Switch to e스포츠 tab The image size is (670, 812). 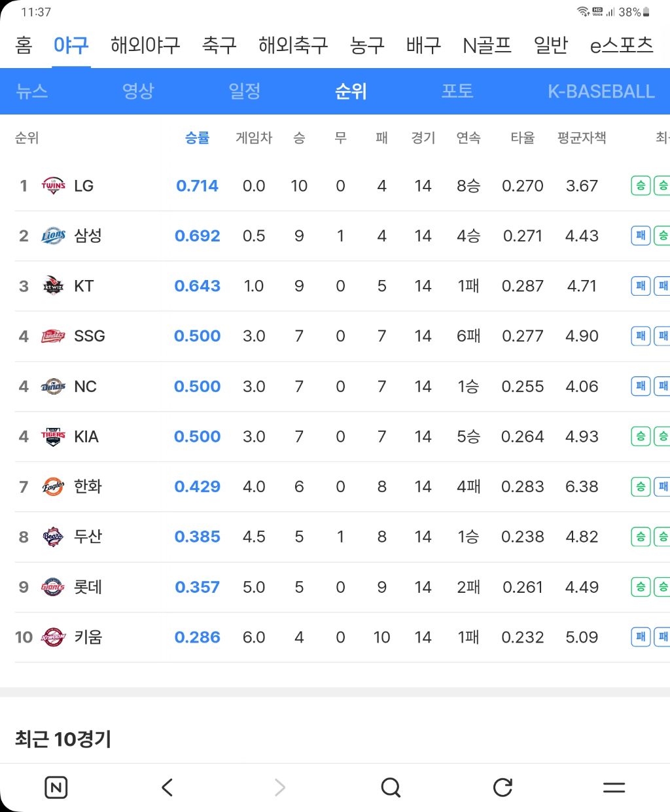(622, 45)
